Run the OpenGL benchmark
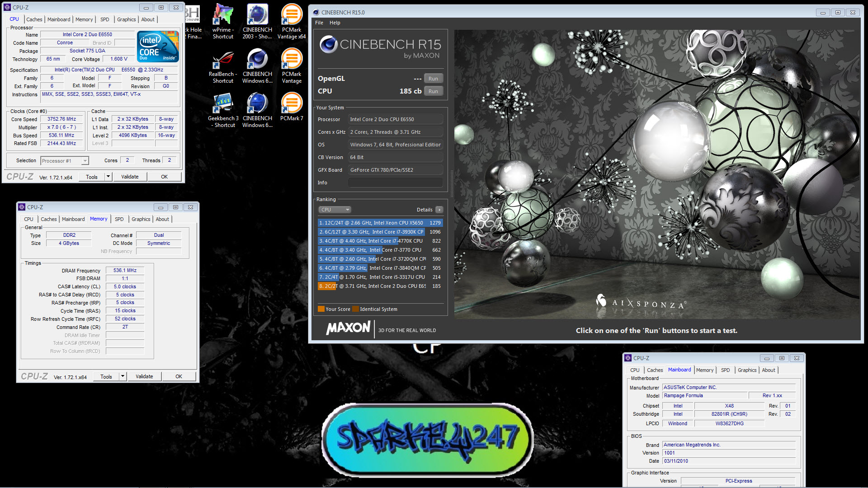This screenshot has height=488, width=868. coord(433,79)
